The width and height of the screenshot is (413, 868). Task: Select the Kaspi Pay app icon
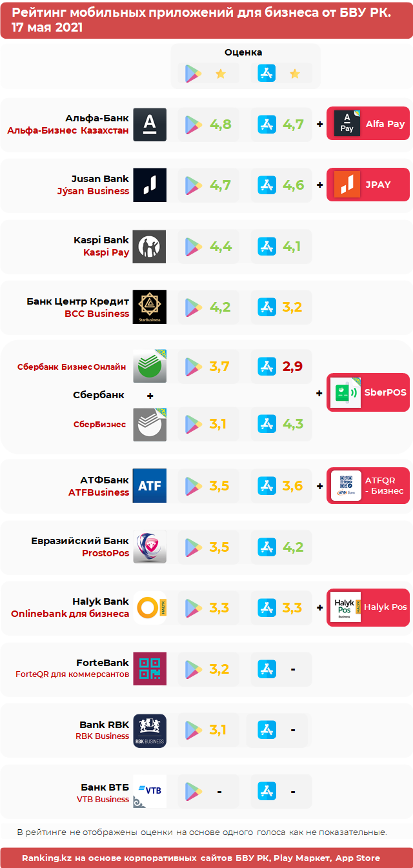click(x=150, y=247)
